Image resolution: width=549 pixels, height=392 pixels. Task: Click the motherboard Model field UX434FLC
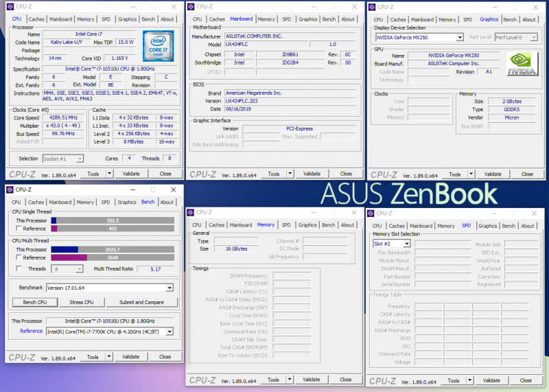(266, 45)
